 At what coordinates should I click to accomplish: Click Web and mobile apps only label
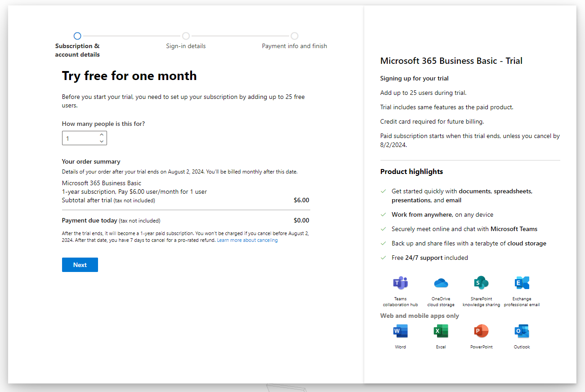[420, 316]
